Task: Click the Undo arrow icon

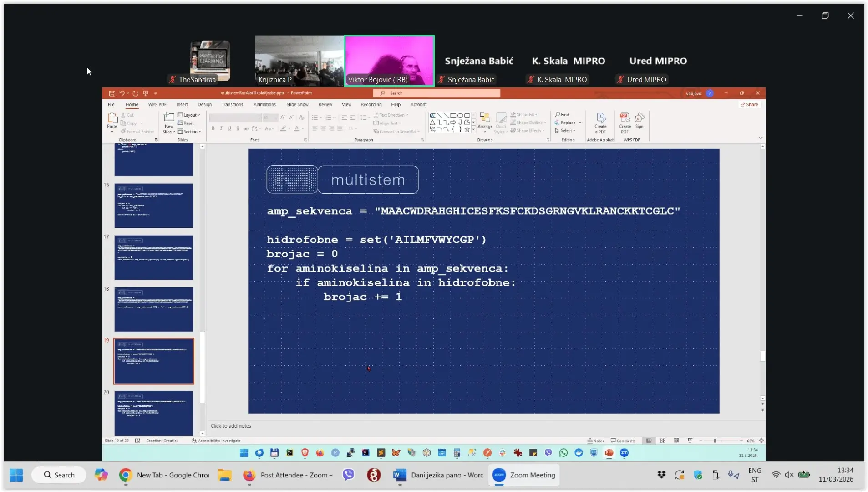Action: (x=122, y=93)
